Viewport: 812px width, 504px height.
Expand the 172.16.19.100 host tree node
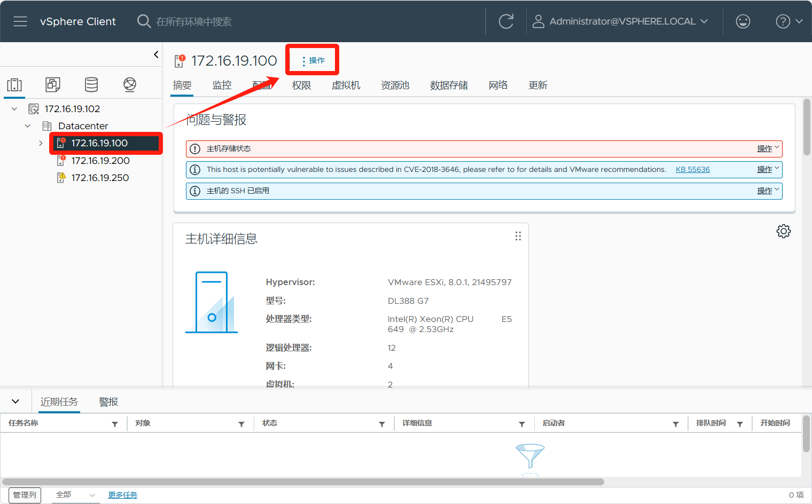[x=41, y=143]
